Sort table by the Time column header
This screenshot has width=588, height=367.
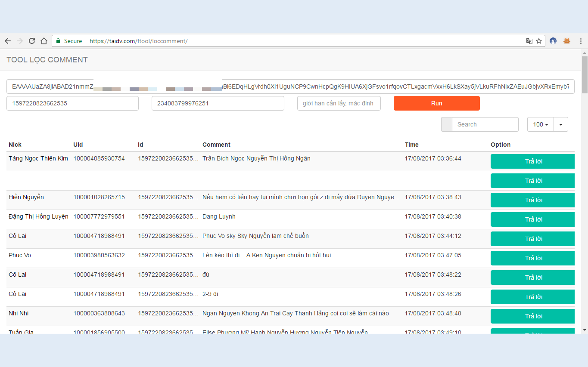click(411, 145)
